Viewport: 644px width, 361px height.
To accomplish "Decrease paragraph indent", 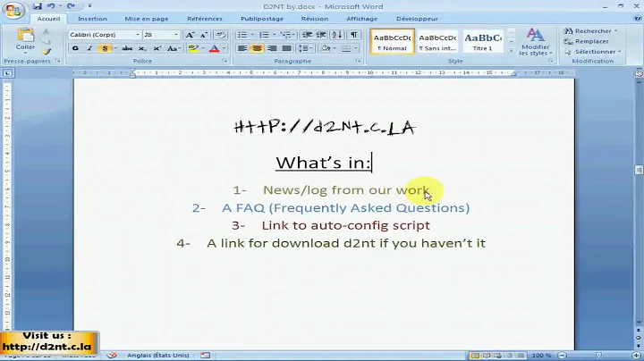I will (x=307, y=35).
